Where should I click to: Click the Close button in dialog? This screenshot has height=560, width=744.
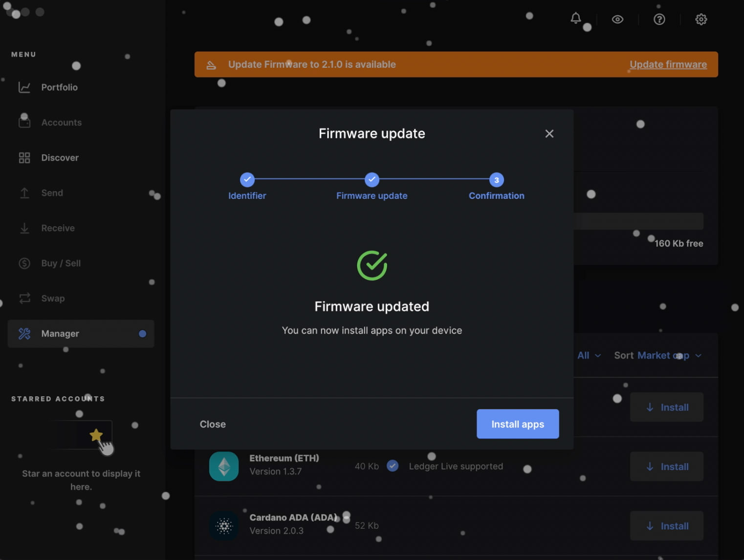(x=213, y=424)
